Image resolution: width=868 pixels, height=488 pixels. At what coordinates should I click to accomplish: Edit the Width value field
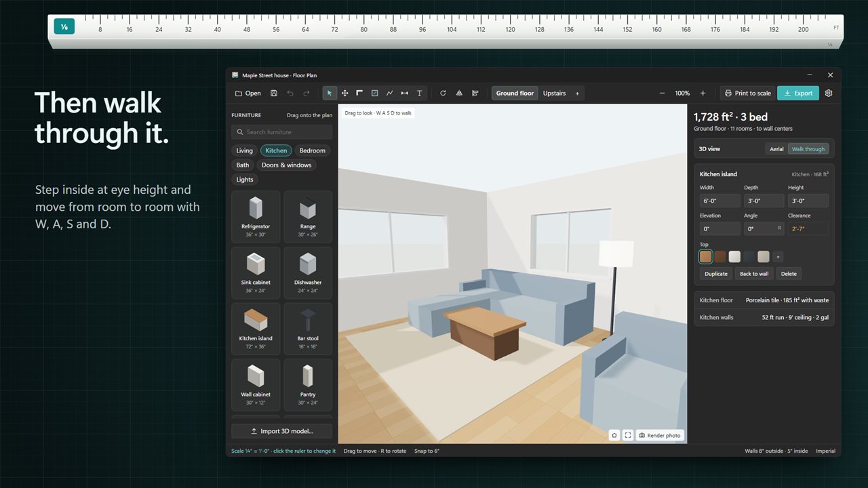720,201
